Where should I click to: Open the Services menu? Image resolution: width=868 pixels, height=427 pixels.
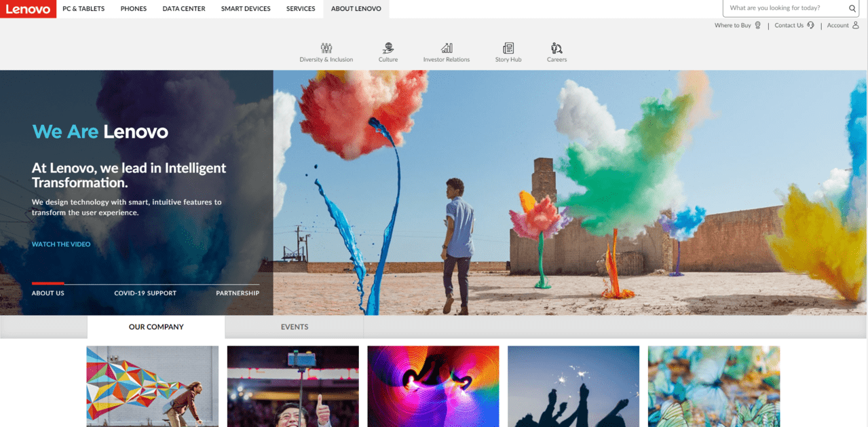click(x=301, y=9)
